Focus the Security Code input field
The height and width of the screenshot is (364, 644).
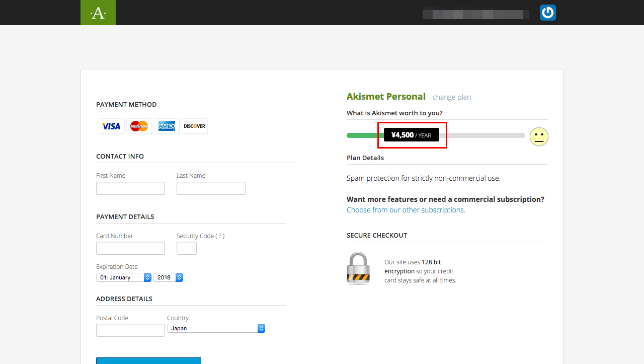coord(187,248)
